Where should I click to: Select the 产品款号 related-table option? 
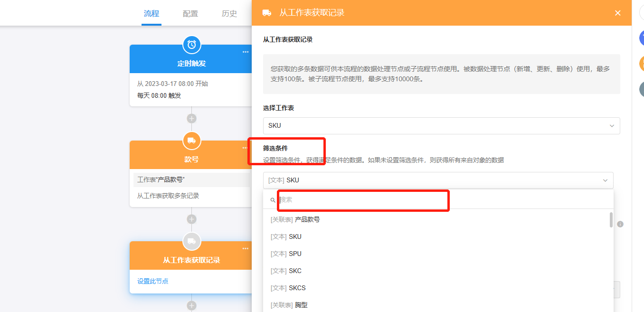307,220
